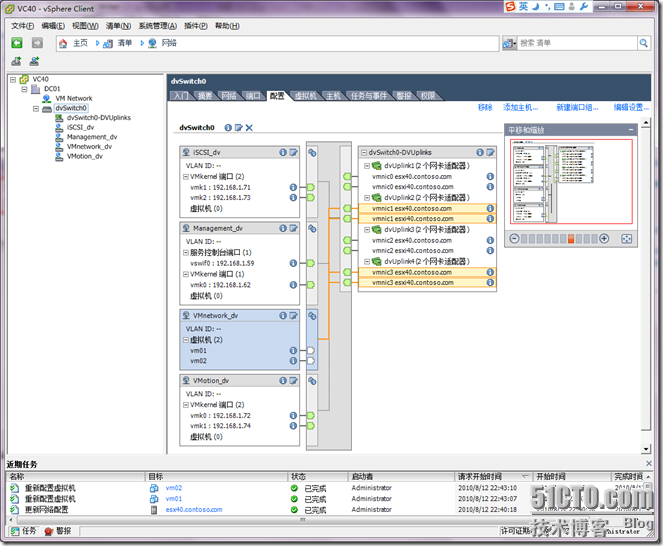Collapse dvSwitch0 node in inventory tree
Viewport: 663px width, 546px height.
tap(36, 108)
